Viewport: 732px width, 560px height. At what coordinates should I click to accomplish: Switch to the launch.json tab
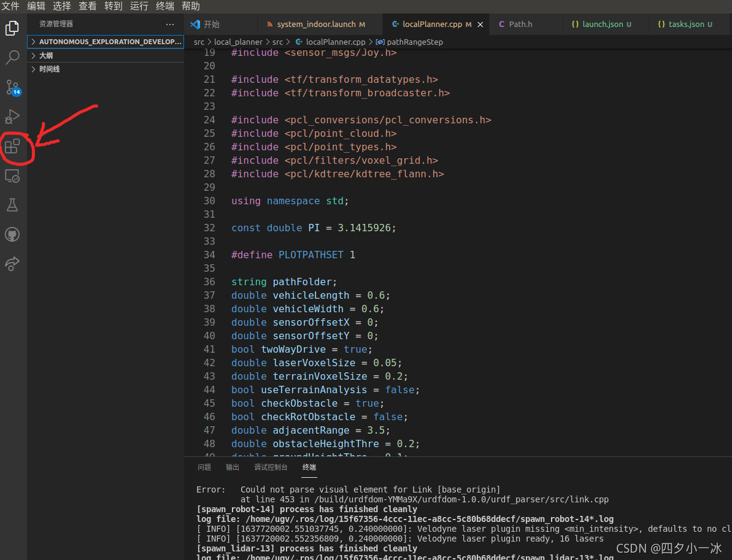pos(605,25)
